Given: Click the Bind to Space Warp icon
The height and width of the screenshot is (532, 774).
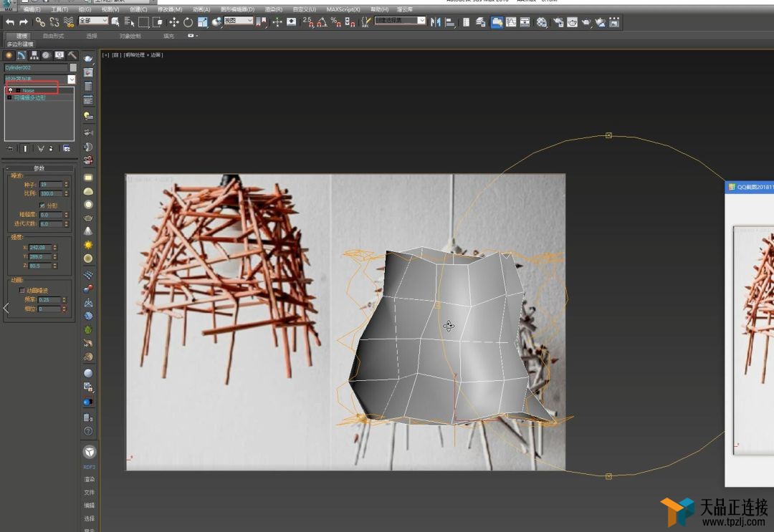Looking at the screenshot, I should (69, 21).
